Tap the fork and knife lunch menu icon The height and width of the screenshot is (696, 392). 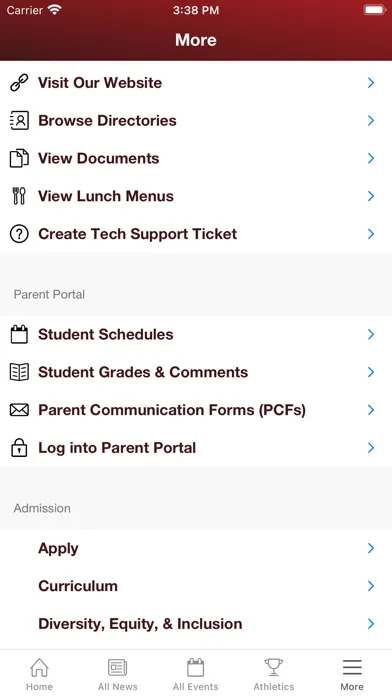coord(19,196)
